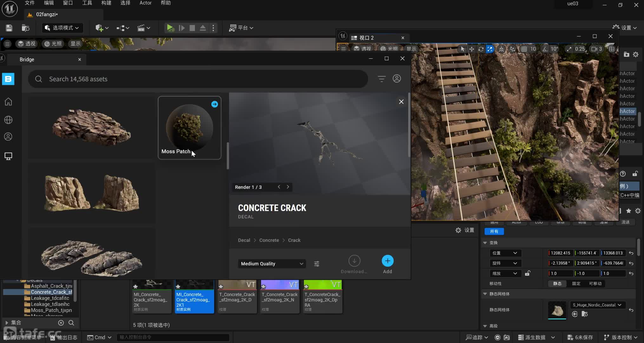The height and width of the screenshot is (343, 644).
Task: Click the blue Add plus button
Action: (387, 261)
